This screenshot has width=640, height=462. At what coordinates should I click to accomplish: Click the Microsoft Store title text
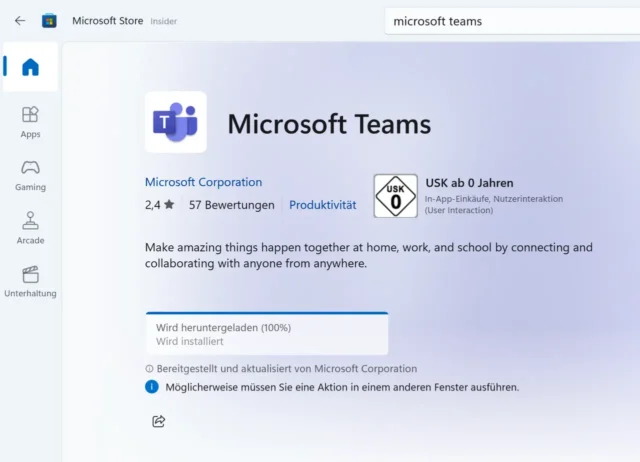(108, 21)
